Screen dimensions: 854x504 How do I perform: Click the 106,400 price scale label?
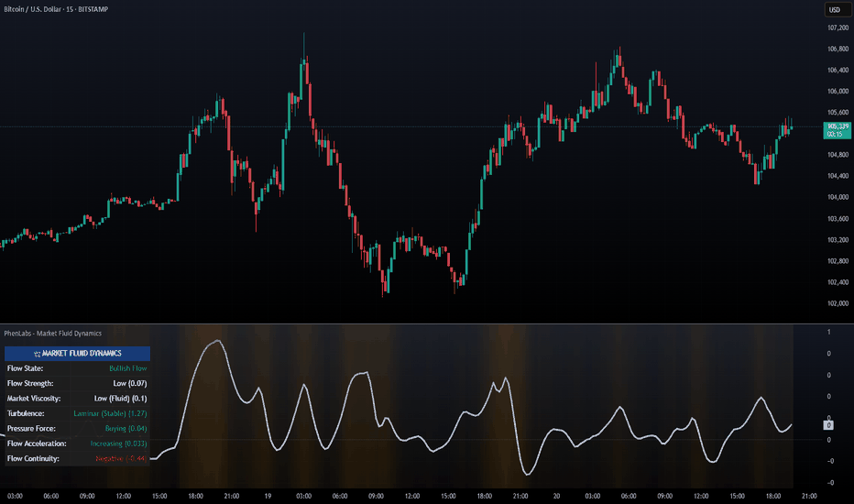[838, 71]
